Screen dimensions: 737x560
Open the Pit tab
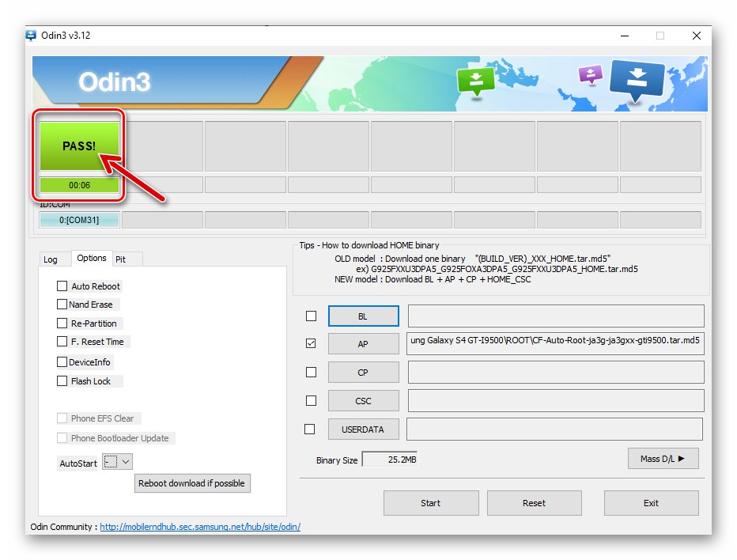(x=121, y=259)
